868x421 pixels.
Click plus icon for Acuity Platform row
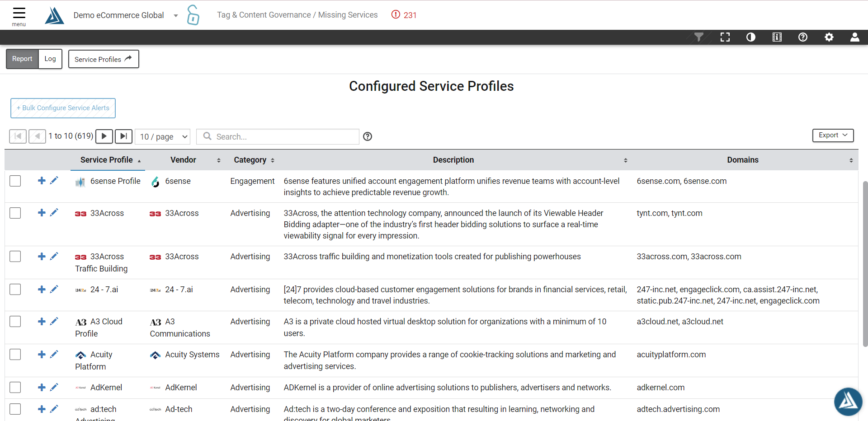tap(42, 354)
